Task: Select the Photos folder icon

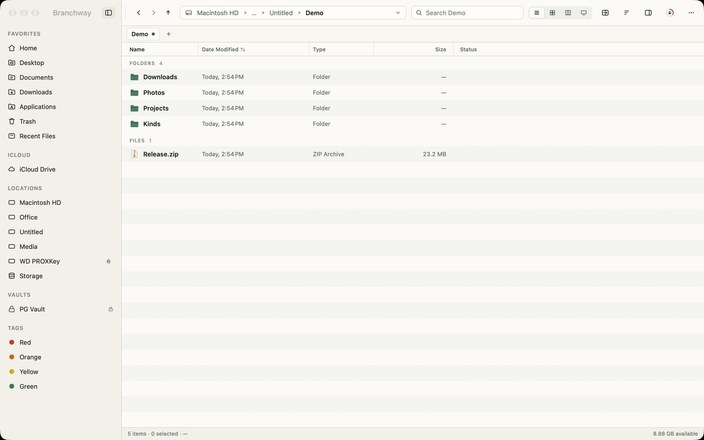Action: click(134, 92)
